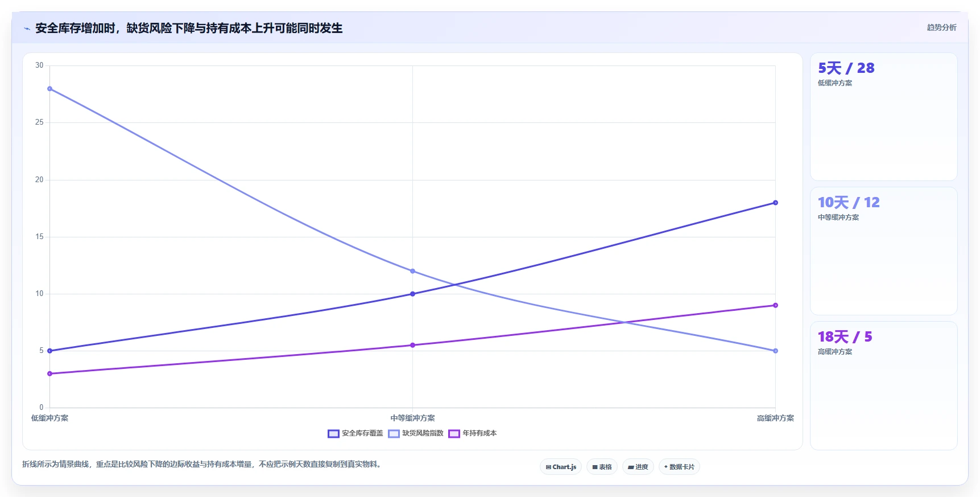
Task: Click the Chart.js chip
Action: click(561, 467)
